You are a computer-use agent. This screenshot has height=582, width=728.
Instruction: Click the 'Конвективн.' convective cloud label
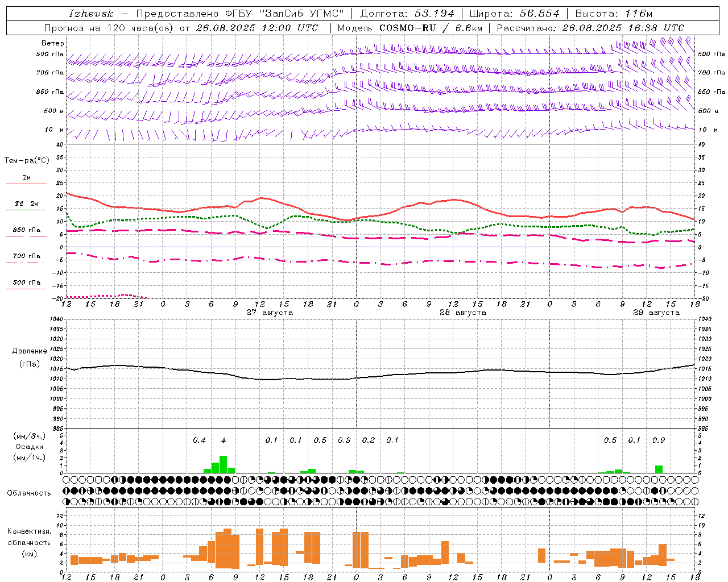click(29, 531)
